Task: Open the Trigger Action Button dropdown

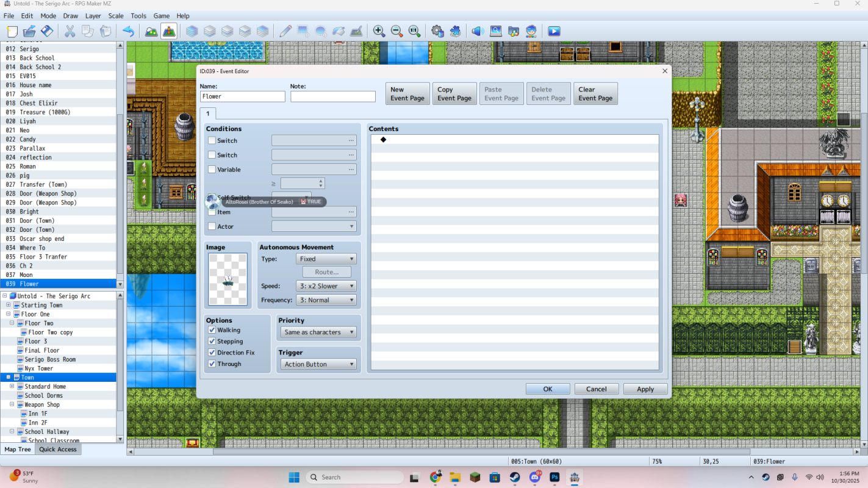Action: click(x=318, y=364)
